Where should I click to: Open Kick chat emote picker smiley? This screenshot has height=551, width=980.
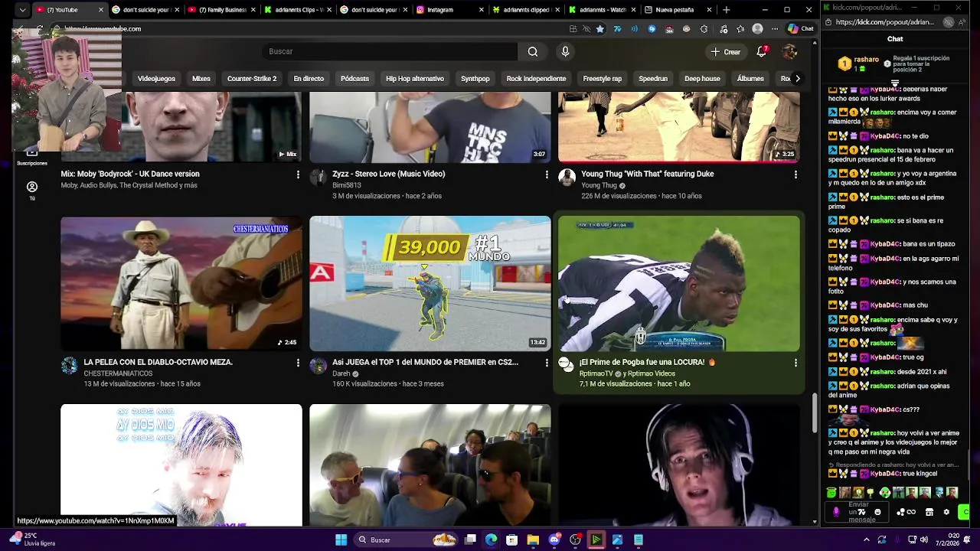[877, 512]
